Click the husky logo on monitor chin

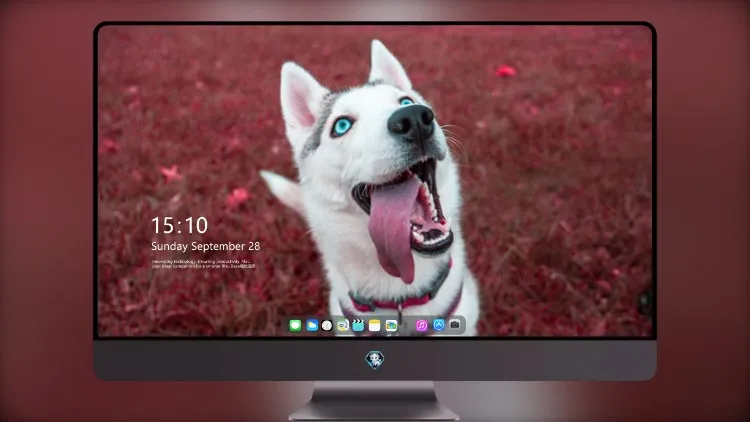tap(375, 360)
